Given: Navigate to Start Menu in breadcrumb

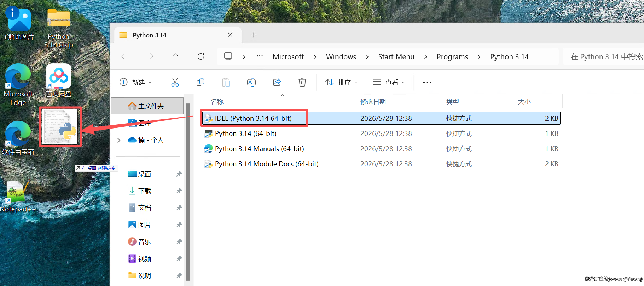Looking at the screenshot, I should (396, 57).
